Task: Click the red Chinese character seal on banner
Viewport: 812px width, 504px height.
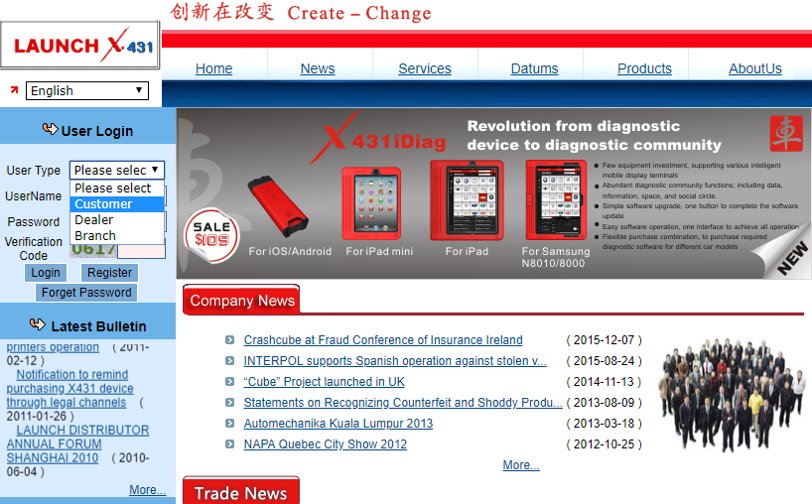Action: tap(785, 134)
